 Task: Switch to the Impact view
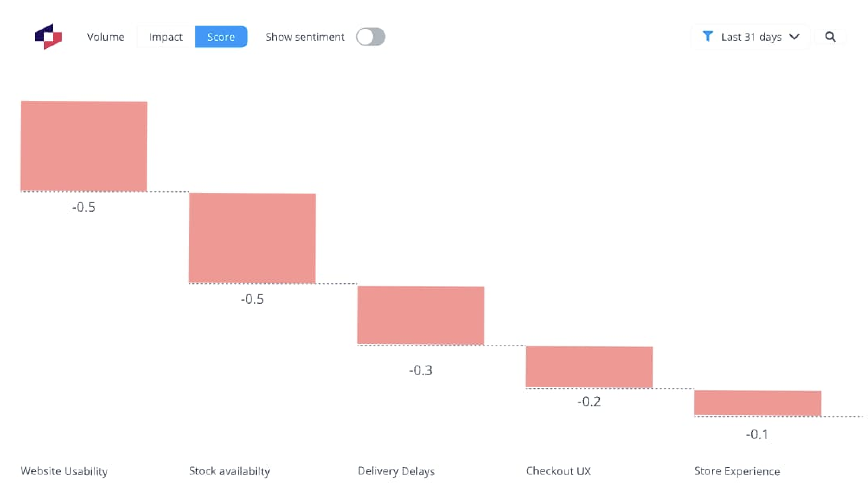coord(165,37)
